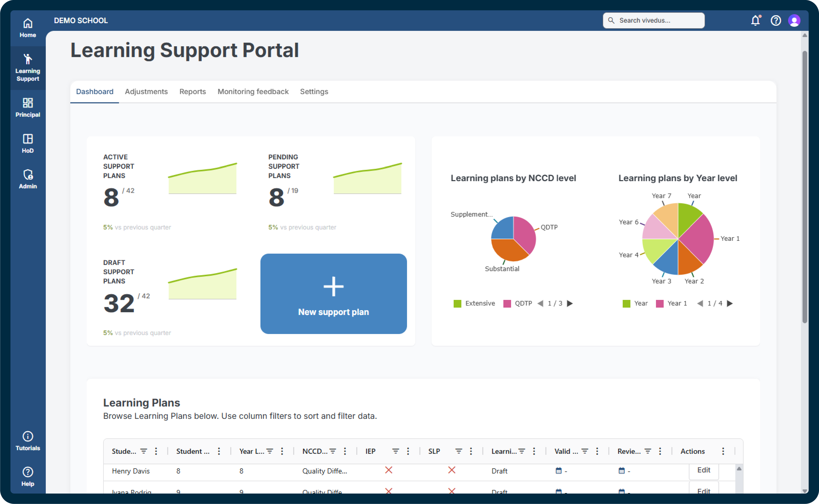The width and height of the screenshot is (819, 504).
Task: Open the Home sidebar icon
Action: pyautogui.click(x=28, y=28)
